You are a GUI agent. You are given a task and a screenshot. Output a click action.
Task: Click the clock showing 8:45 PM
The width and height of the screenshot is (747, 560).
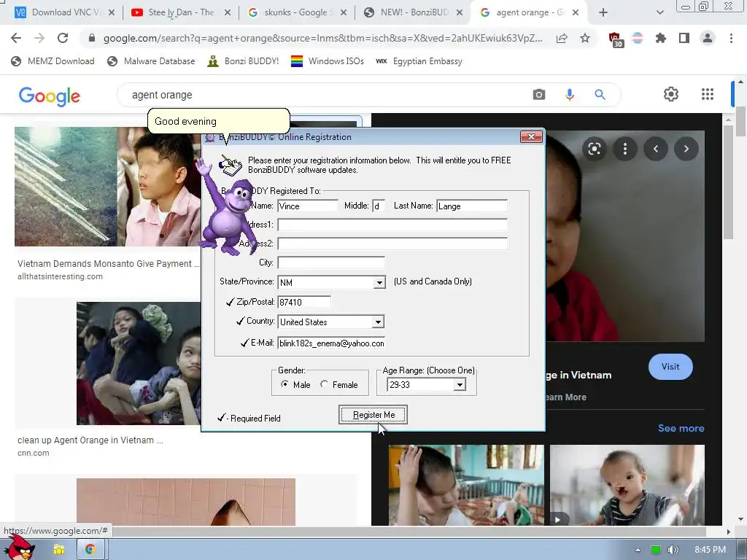[x=710, y=550]
